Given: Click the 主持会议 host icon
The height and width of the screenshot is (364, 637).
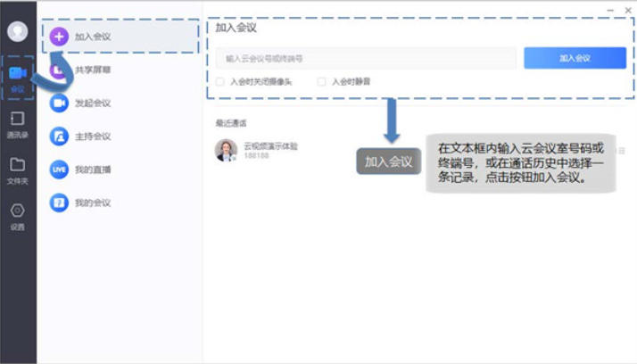Looking at the screenshot, I should point(59,136).
